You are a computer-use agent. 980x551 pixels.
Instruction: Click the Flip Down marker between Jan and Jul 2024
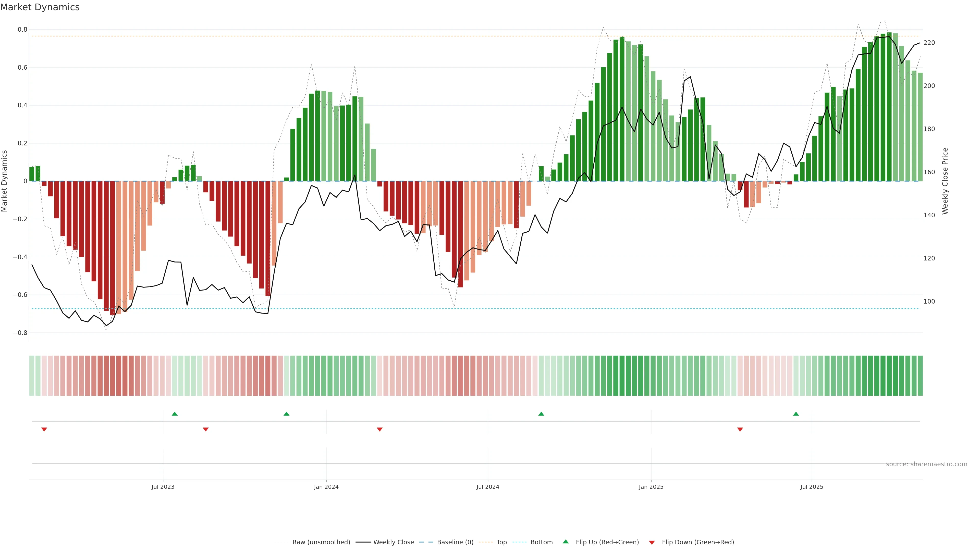coord(380,429)
